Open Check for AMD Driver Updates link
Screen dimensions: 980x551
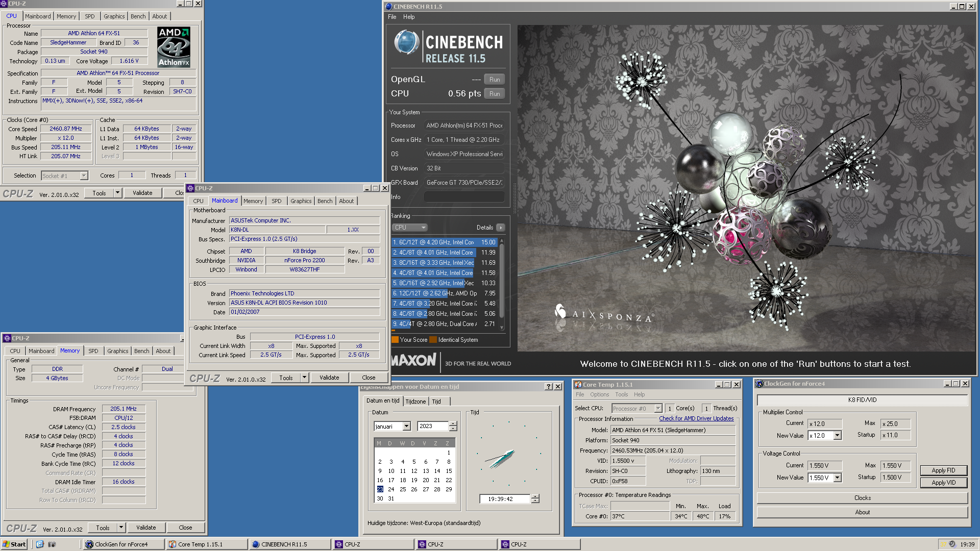tap(696, 418)
